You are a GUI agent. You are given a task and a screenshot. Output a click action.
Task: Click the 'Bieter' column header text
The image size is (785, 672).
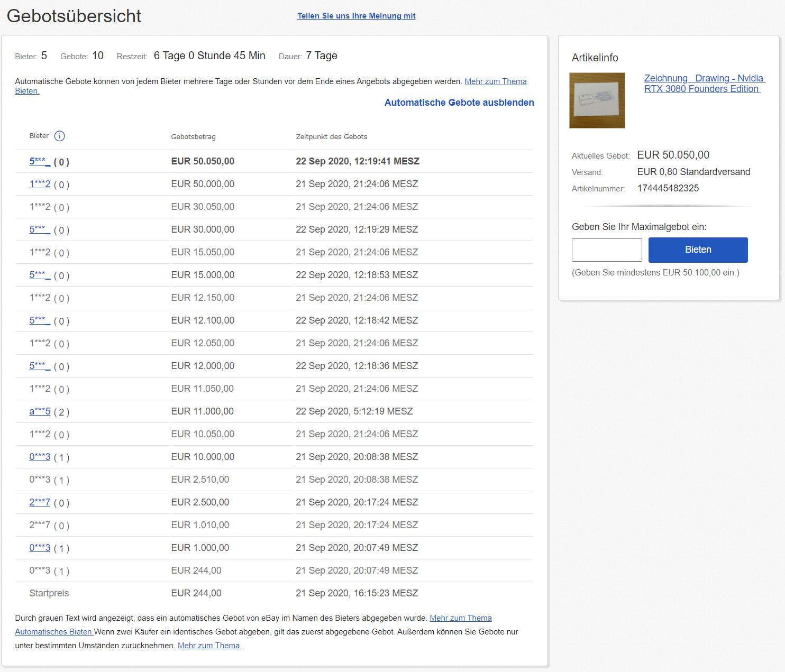[x=39, y=136]
